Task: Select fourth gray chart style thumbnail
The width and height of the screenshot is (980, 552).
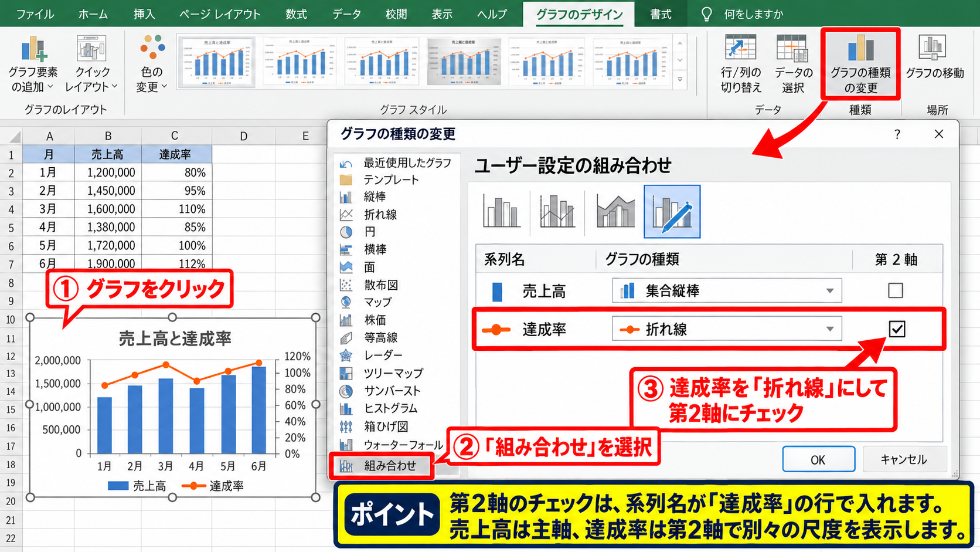Action: [464, 62]
